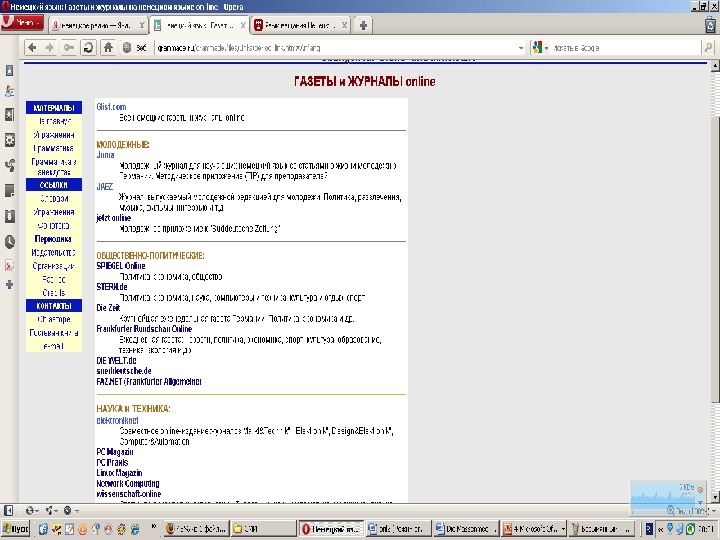Open the SPIEGEL Online link

pyautogui.click(x=121, y=266)
